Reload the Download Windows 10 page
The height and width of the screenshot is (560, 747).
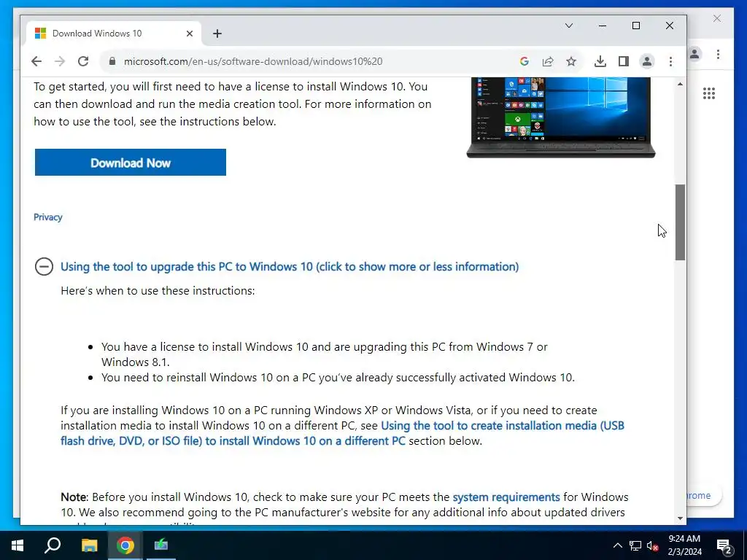pos(83,61)
